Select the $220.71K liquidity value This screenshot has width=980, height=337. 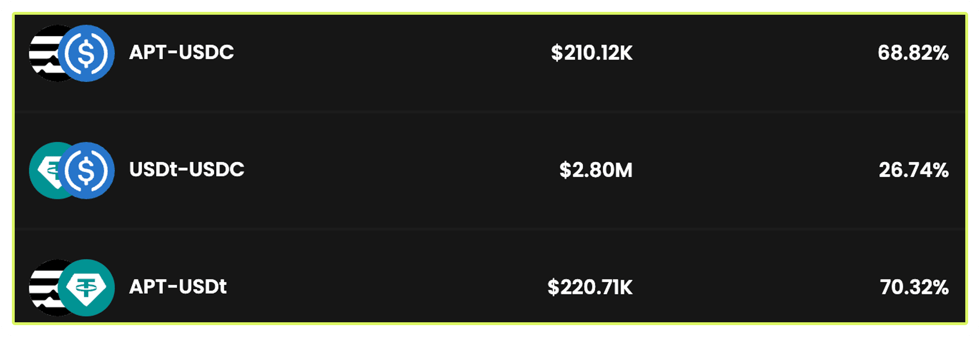pyautogui.click(x=590, y=287)
